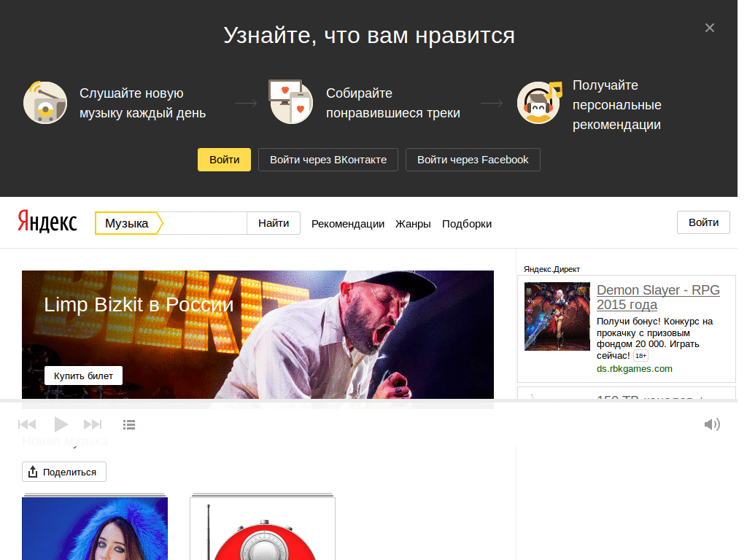The image size is (747, 560).
Task: Open the red radio album cover
Action: coord(263,529)
